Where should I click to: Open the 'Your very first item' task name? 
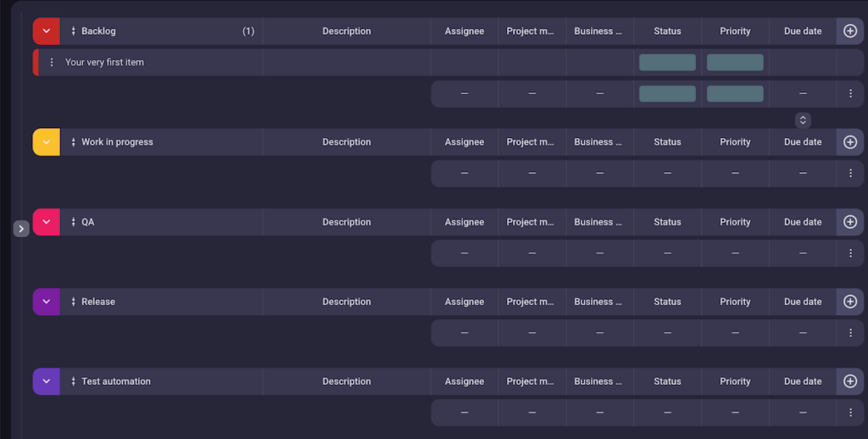pos(105,63)
